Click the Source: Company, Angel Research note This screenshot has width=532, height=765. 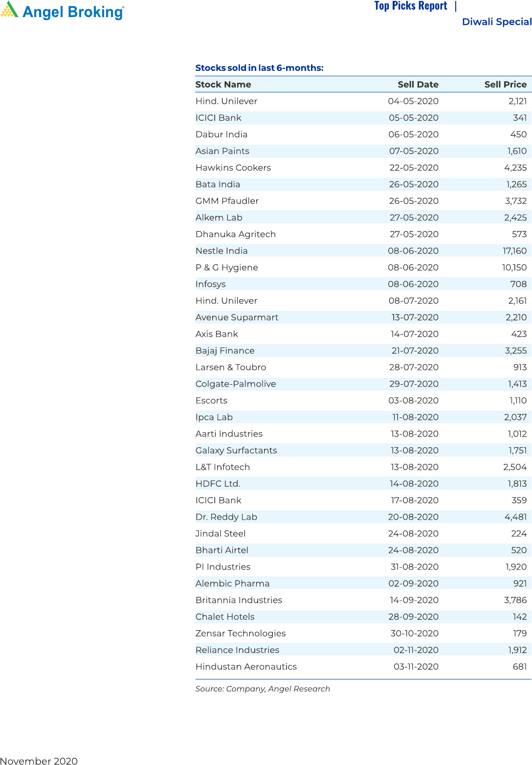click(x=263, y=689)
